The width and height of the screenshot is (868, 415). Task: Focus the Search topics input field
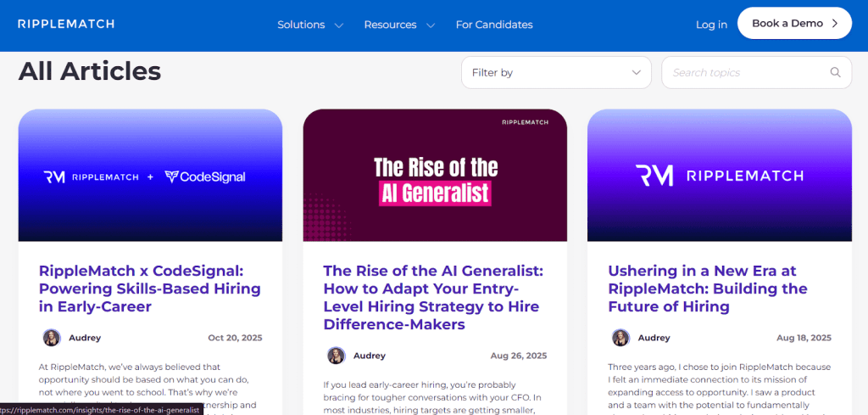(746, 73)
